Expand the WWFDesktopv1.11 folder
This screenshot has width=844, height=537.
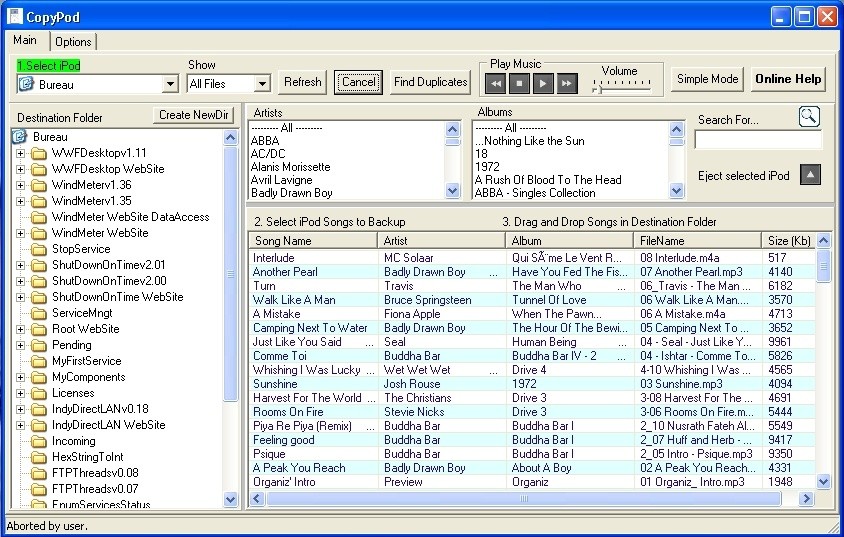coord(20,153)
